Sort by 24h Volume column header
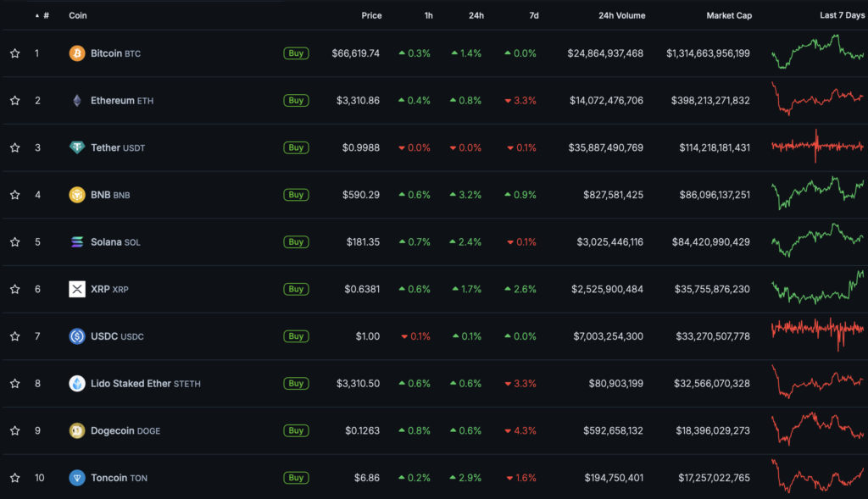This screenshot has height=499, width=868. [621, 15]
